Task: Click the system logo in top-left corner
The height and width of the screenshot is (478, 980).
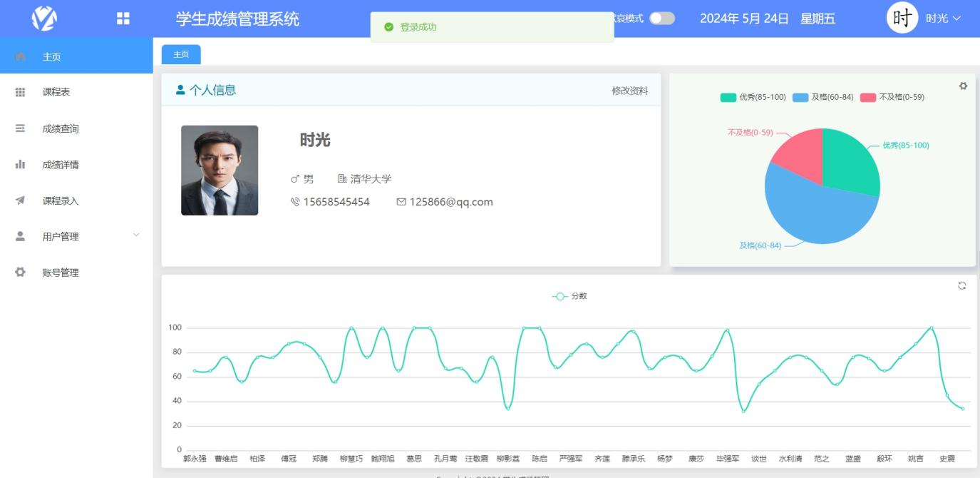Action: coord(44,18)
